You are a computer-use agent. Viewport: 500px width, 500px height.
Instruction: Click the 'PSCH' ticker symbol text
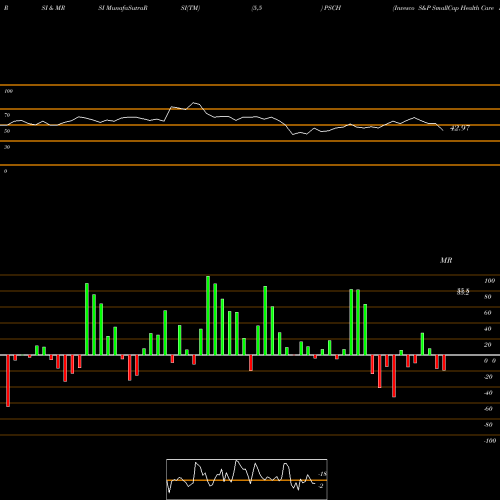(332, 8)
